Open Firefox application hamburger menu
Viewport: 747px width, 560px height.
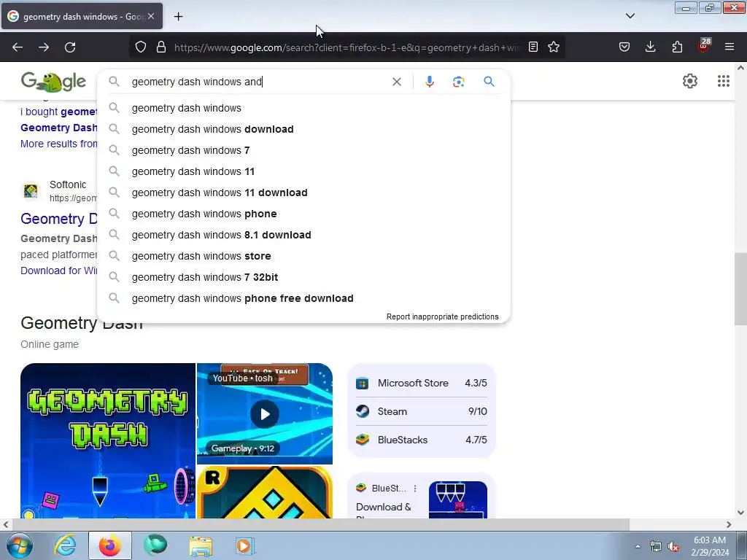729,47
